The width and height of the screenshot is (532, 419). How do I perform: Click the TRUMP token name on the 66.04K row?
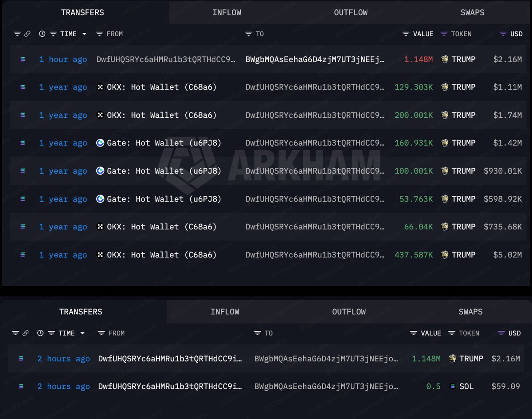coord(463,227)
